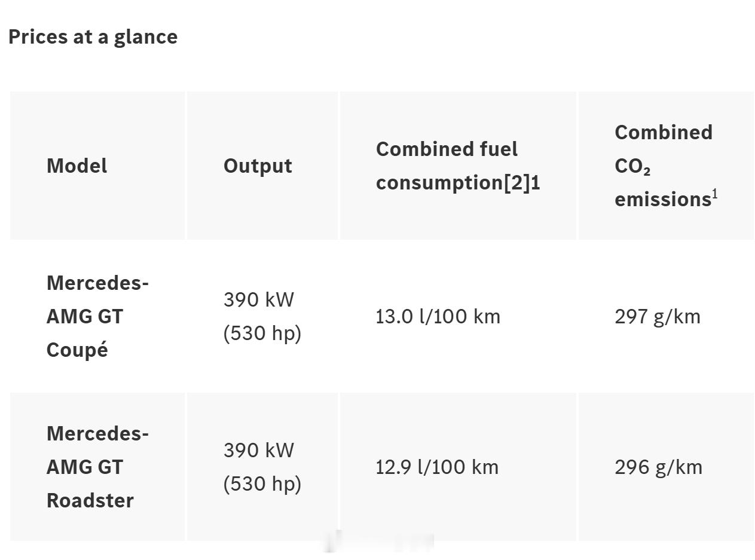Select the 13.0 l/100 km value

click(x=438, y=316)
